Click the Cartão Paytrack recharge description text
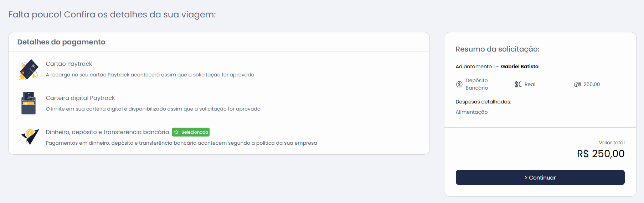 tap(150, 75)
